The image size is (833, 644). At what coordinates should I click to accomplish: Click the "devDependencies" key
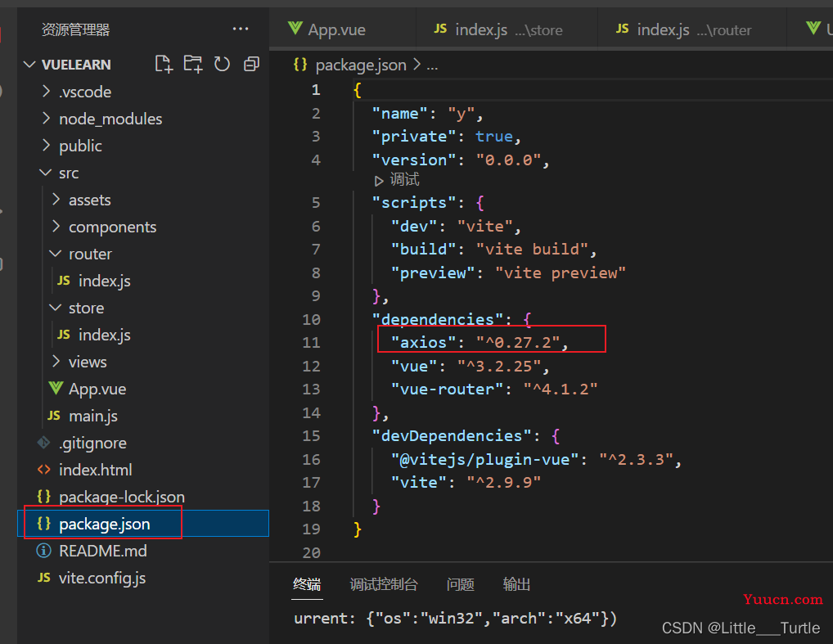tap(452, 435)
